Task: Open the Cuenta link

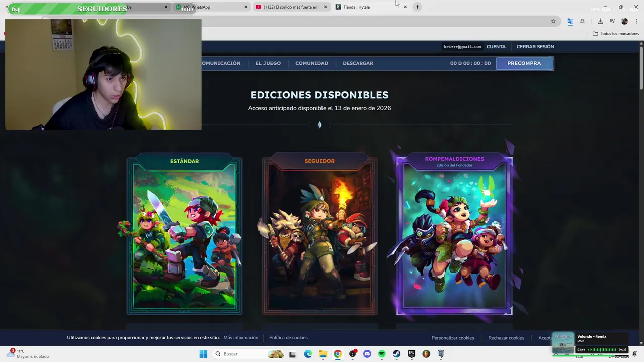Action: tap(496, 47)
